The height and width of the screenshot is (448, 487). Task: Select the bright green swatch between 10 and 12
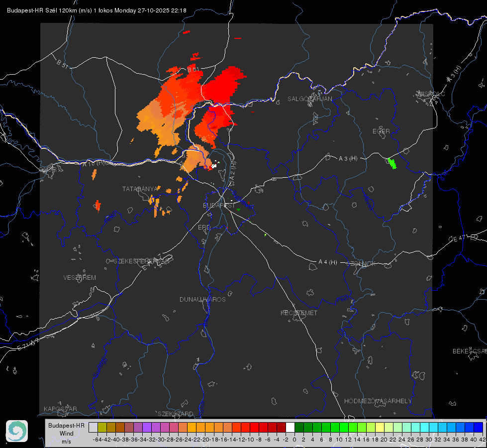(344, 427)
